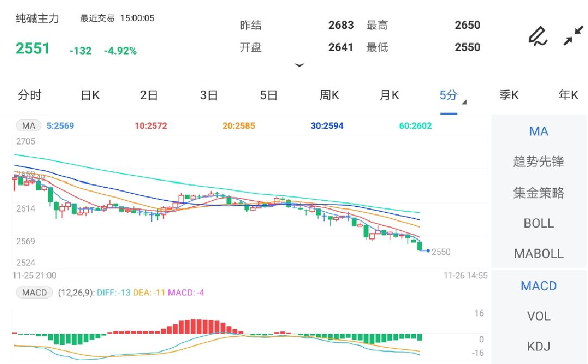Switch sub-chart to VOL indicator
The height and width of the screenshot is (364, 588).
point(538,316)
